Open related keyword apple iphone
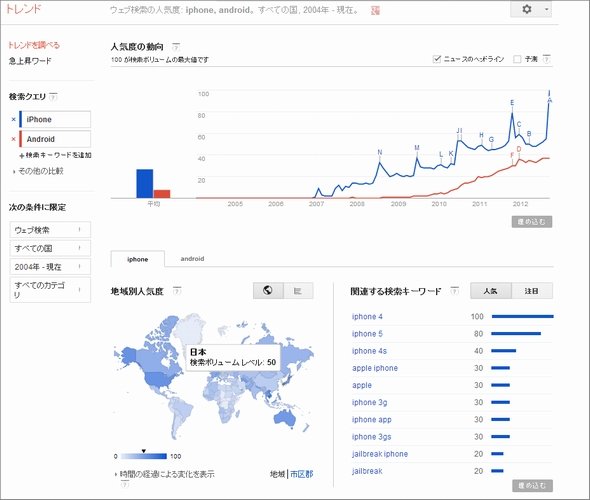590x500 pixels. (375, 368)
